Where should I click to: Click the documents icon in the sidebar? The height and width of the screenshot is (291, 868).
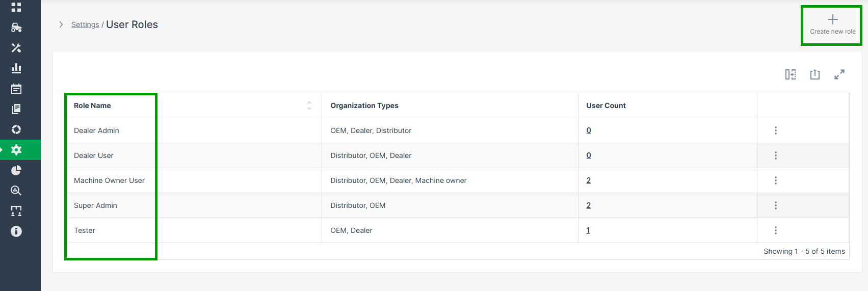[16, 109]
